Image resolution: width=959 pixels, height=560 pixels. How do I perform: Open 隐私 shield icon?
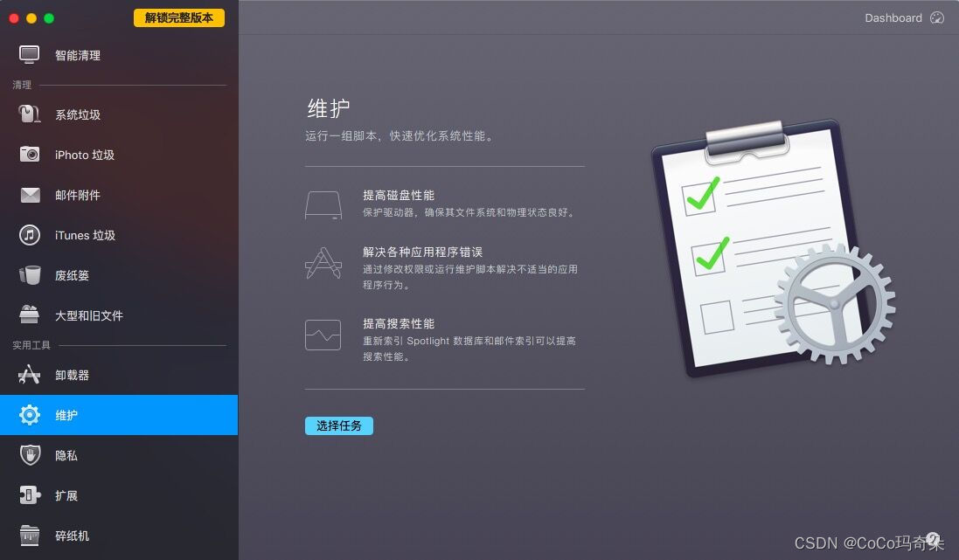click(x=30, y=455)
